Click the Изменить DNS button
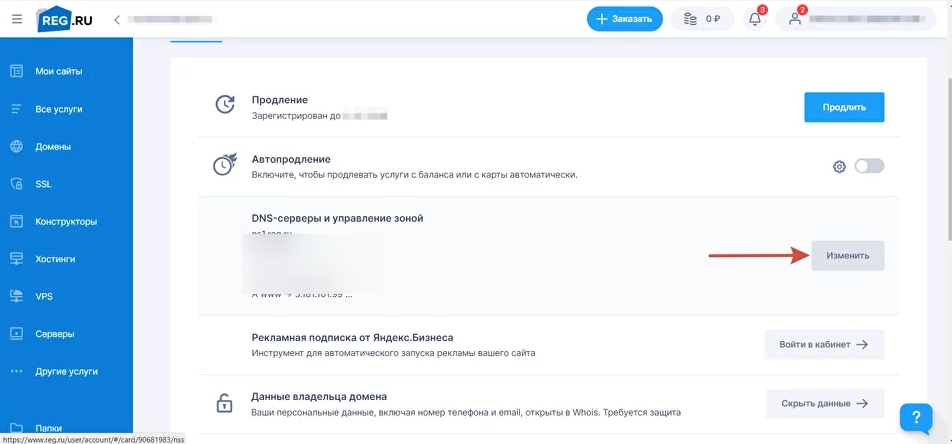This screenshot has height=444, width=952. click(848, 256)
